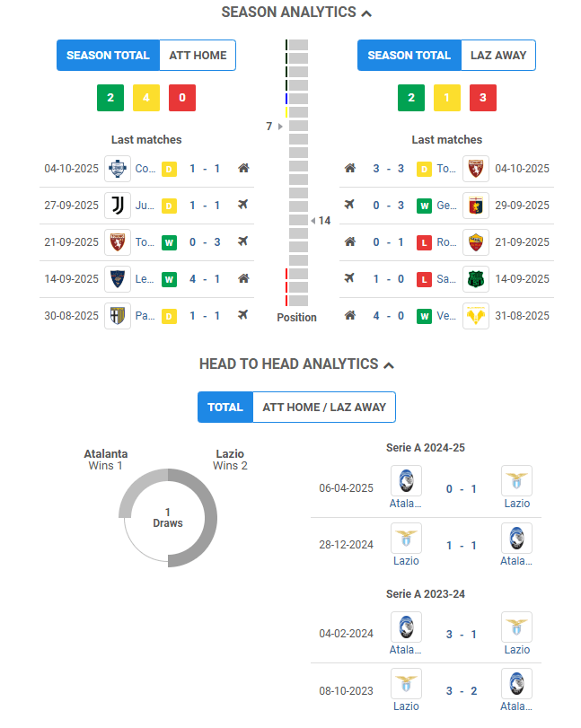The width and height of the screenshot is (581, 728).
Task: Click the Lecce crest dated 14-09-2025
Action: [118, 279]
